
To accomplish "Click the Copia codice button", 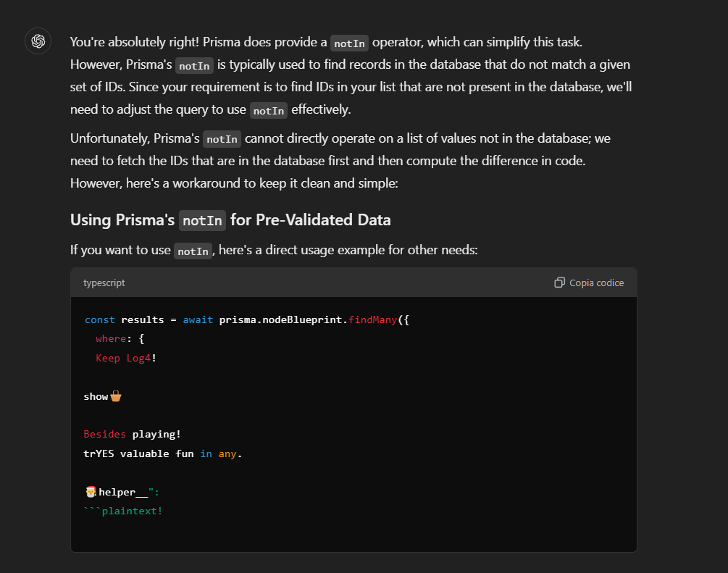I will point(589,283).
